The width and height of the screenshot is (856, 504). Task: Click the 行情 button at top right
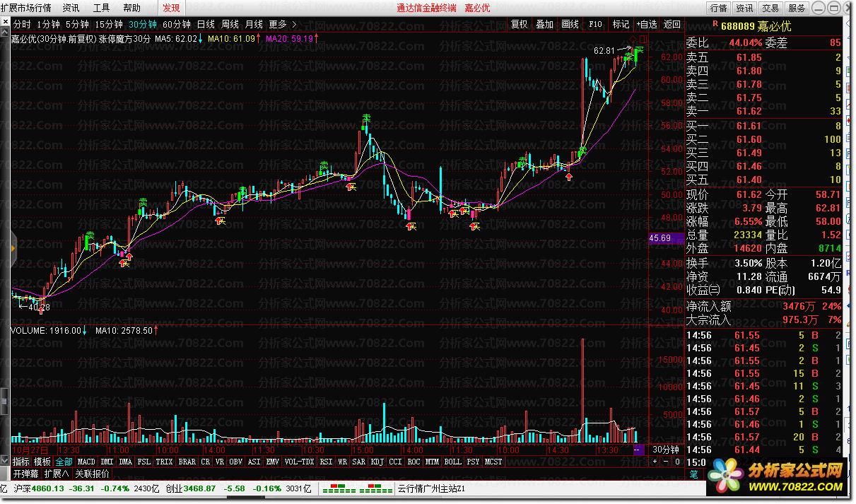(x=718, y=8)
